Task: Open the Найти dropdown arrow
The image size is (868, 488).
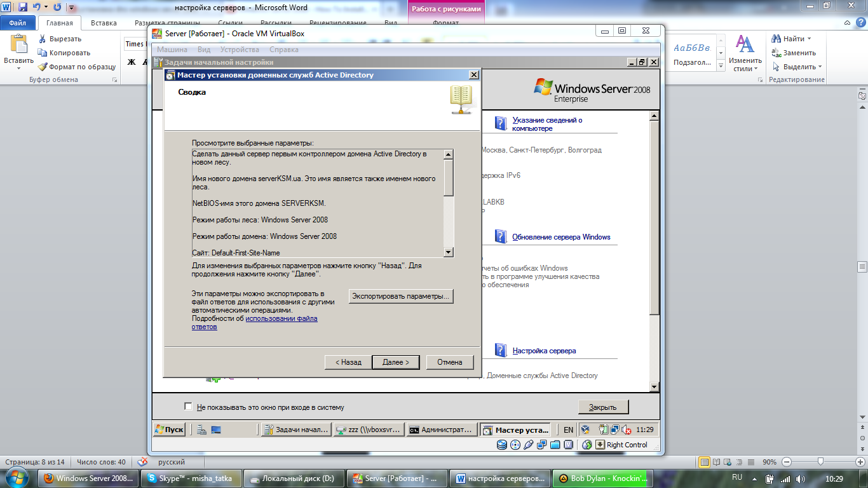Action: click(x=810, y=39)
